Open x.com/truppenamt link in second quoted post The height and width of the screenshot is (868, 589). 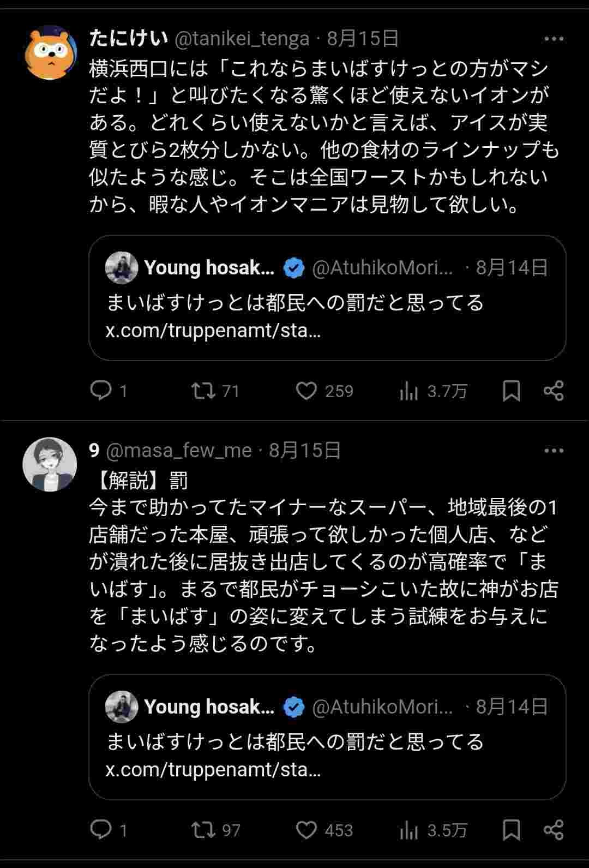click(x=213, y=770)
